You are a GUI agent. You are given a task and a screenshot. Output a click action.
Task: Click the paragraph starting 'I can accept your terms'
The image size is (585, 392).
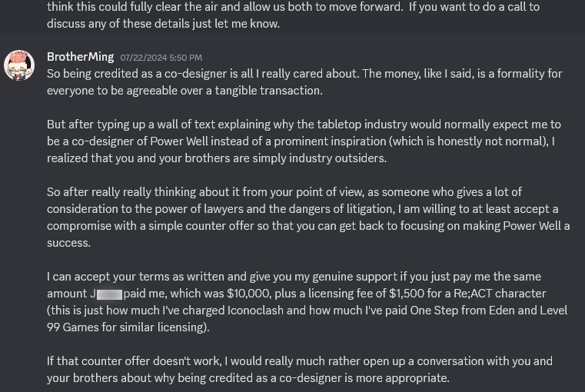pyautogui.click(x=307, y=302)
